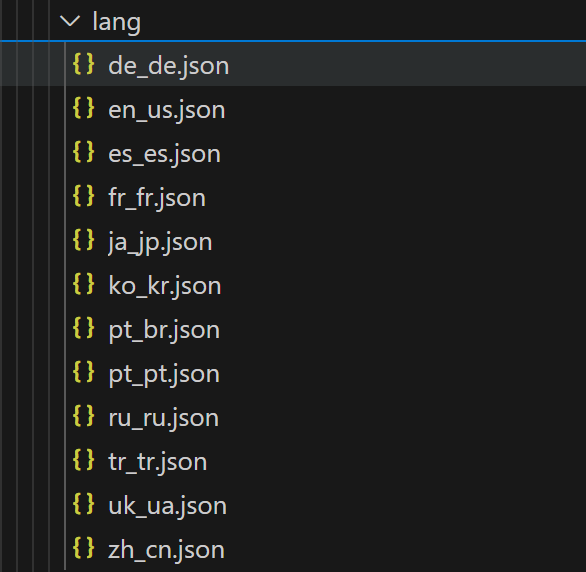Open de_de.json file

(169, 66)
